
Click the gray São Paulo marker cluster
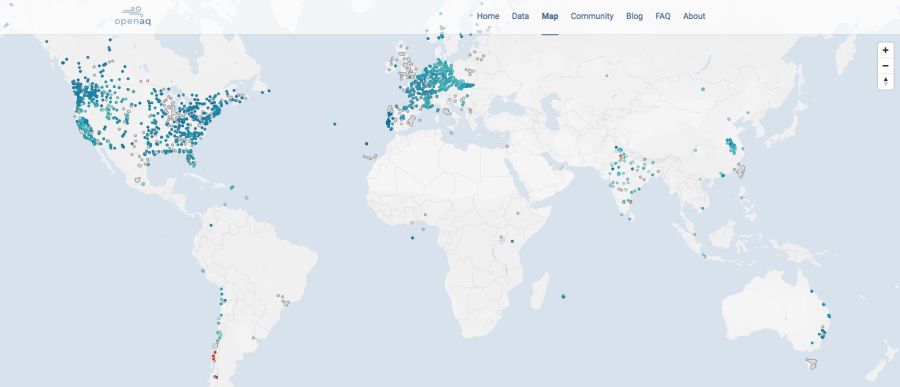[282, 299]
